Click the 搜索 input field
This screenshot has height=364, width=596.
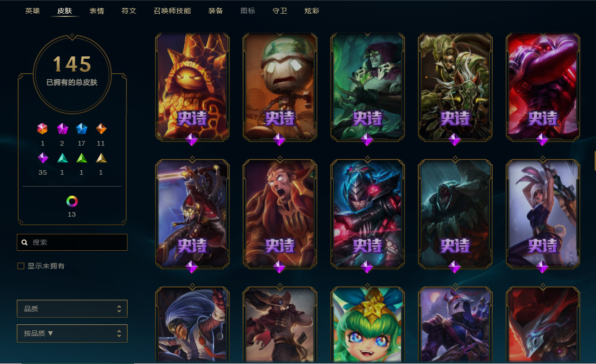coord(72,243)
